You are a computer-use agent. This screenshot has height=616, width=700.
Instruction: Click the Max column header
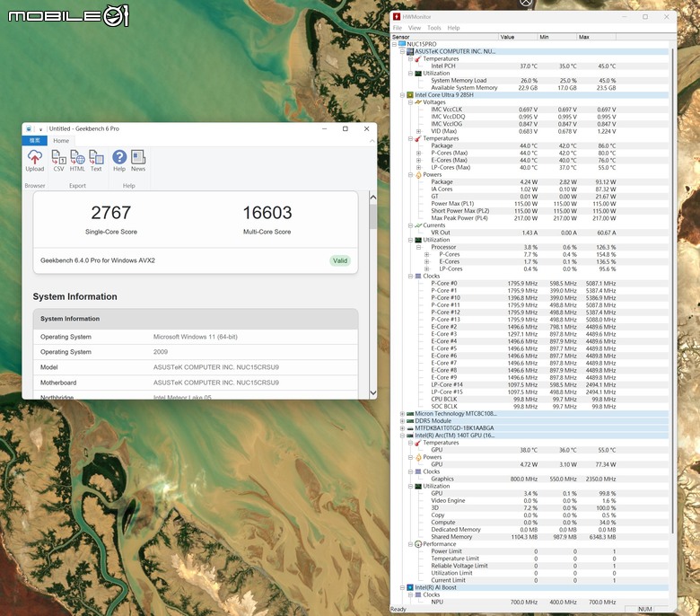pos(597,37)
